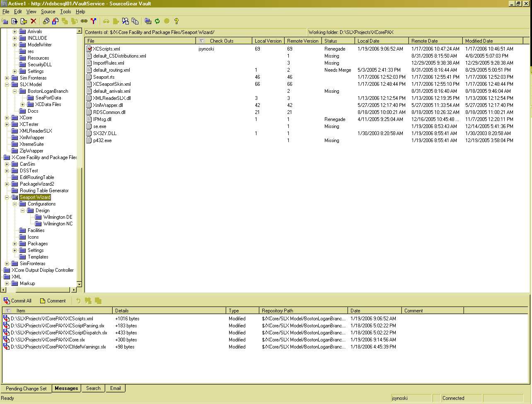This screenshot has width=532, height=404.
Task: Click the Commit All button
Action: pos(17,301)
